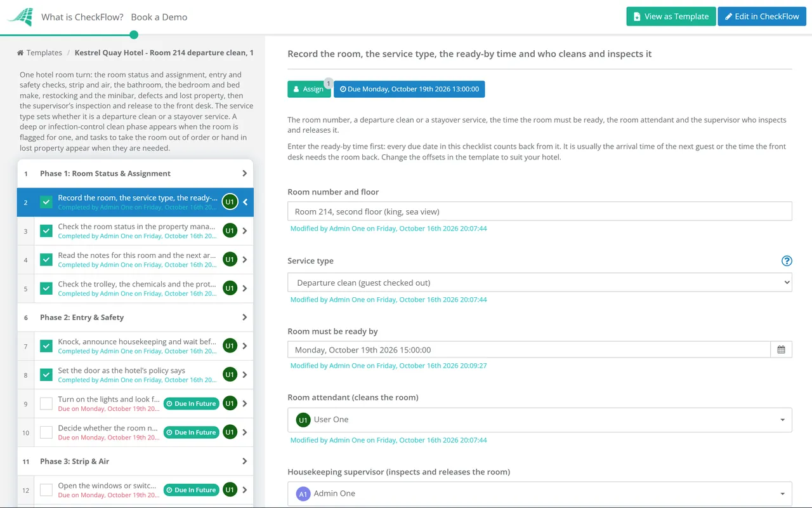Click U1 avatar on 'Check the room status' task
The image size is (812, 508).
pos(230,231)
